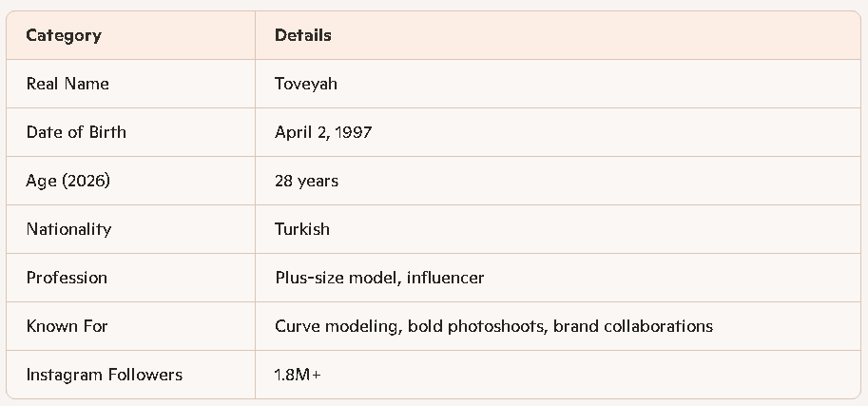The width and height of the screenshot is (868, 406).
Task: Select the "Date of Birth" label cell
Action: point(76,132)
